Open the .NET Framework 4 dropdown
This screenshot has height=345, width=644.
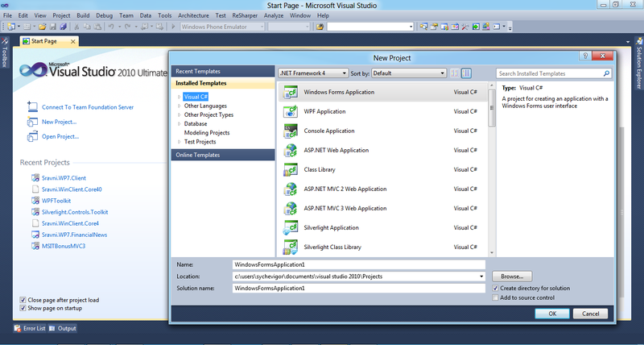pos(313,73)
